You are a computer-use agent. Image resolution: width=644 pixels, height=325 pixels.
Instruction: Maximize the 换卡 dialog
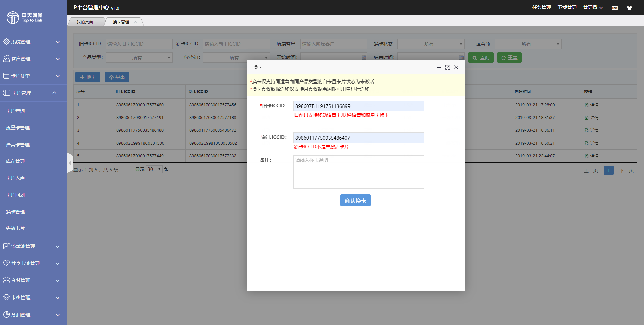pyautogui.click(x=448, y=68)
